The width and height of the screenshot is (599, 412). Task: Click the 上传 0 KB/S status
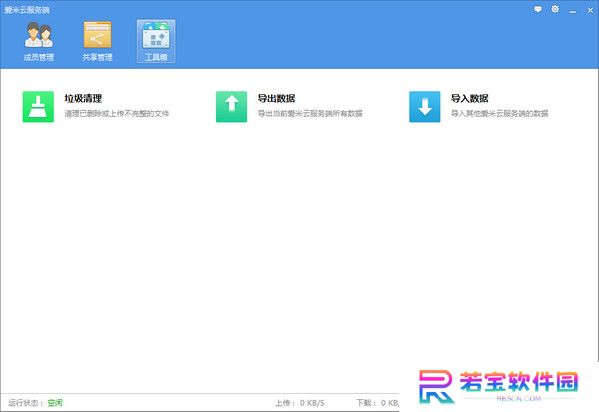(x=300, y=403)
